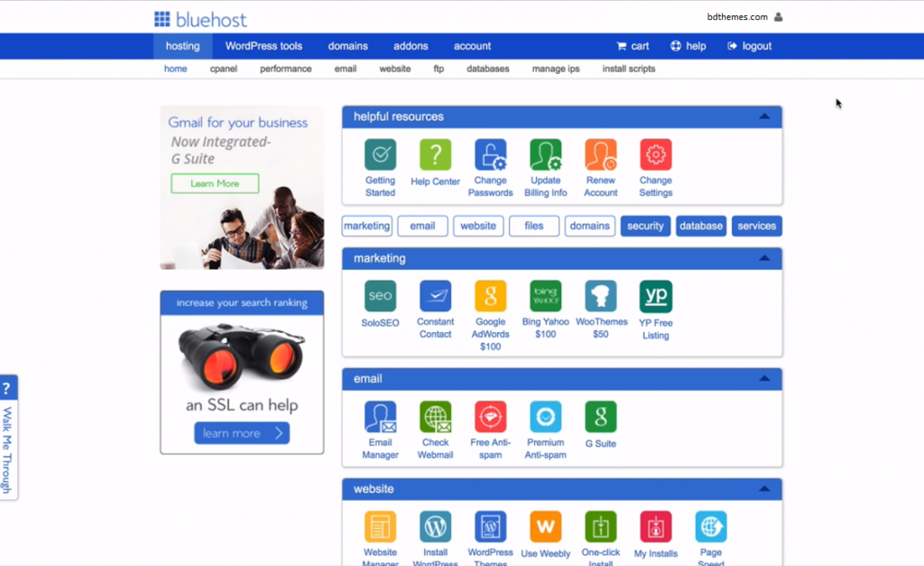Collapse the marketing section arrow

point(763,258)
